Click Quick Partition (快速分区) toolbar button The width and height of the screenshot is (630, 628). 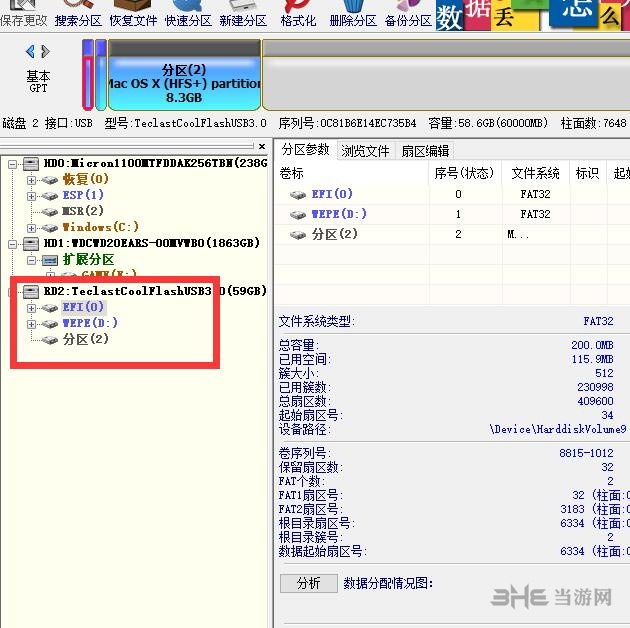[x=188, y=14]
